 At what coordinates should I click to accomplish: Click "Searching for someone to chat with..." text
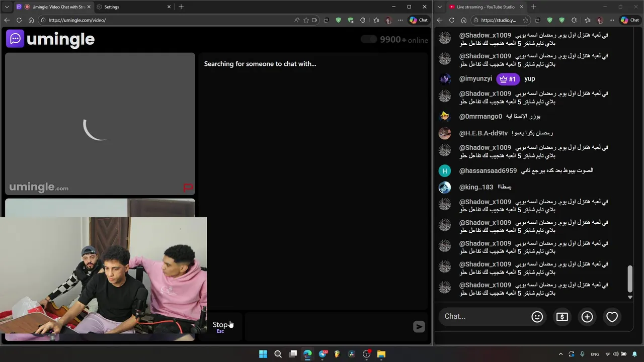point(260,64)
